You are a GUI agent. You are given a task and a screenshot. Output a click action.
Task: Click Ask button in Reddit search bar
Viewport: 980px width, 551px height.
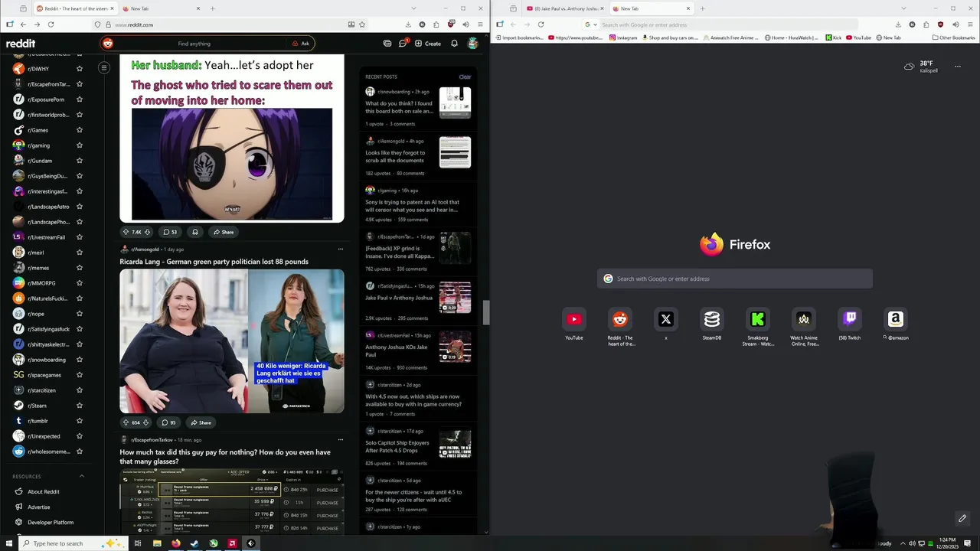pos(301,44)
